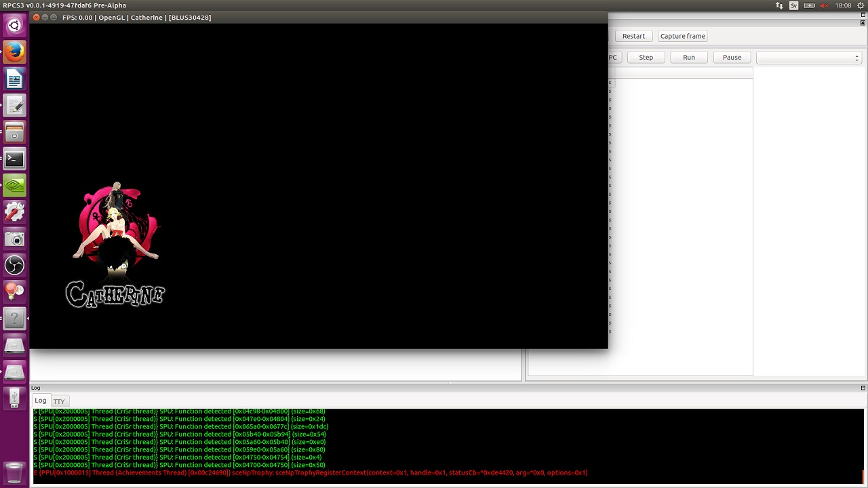The width and height of the screenshot is (868, 488).
Task: Switch to the TTY tab
Action: tap(59, 401)
